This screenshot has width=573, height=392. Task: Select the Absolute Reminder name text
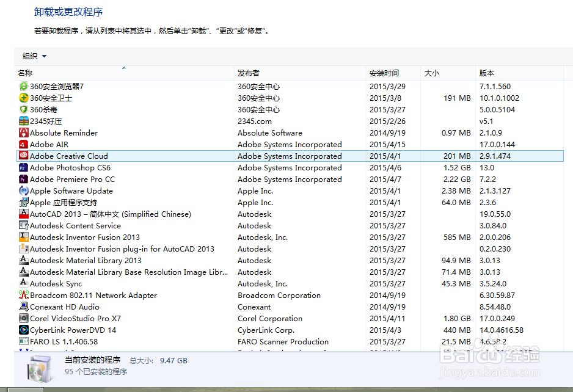(x=64, y=133)
